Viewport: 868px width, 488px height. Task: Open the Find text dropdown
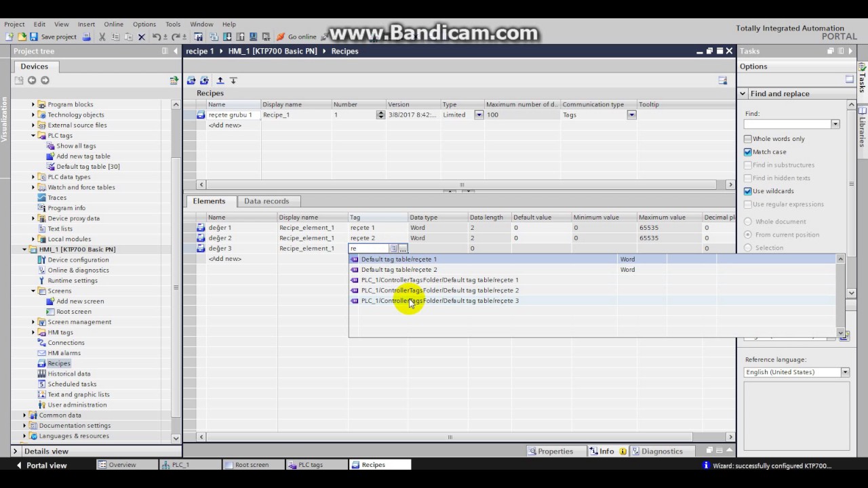[835, 124]
